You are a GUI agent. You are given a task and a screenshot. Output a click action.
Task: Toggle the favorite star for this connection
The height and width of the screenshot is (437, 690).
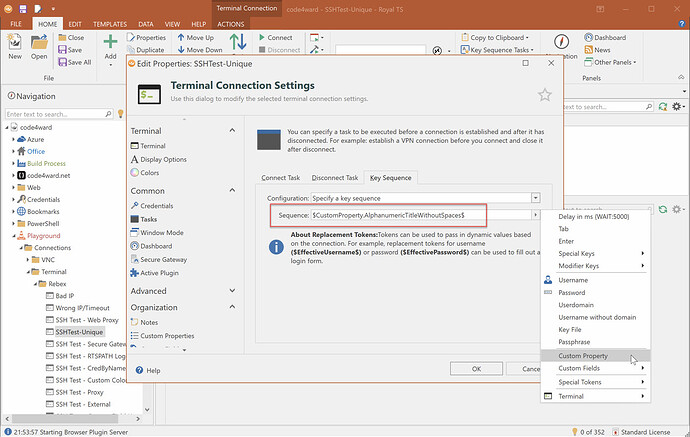pos(544,95)
